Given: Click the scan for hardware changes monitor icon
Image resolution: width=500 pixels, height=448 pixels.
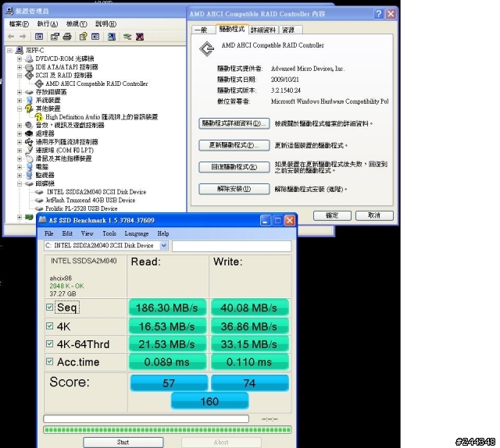Looking at the screenshot, I should pos(111,37).
